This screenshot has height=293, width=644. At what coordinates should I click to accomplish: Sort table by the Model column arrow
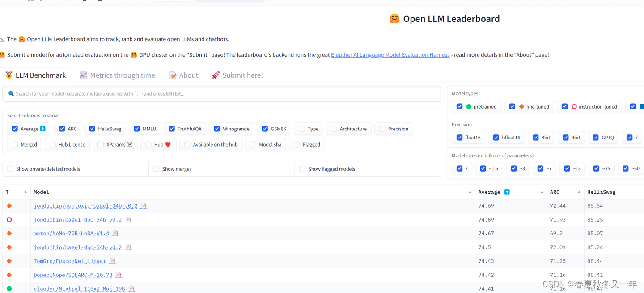[x=470, y=192]
